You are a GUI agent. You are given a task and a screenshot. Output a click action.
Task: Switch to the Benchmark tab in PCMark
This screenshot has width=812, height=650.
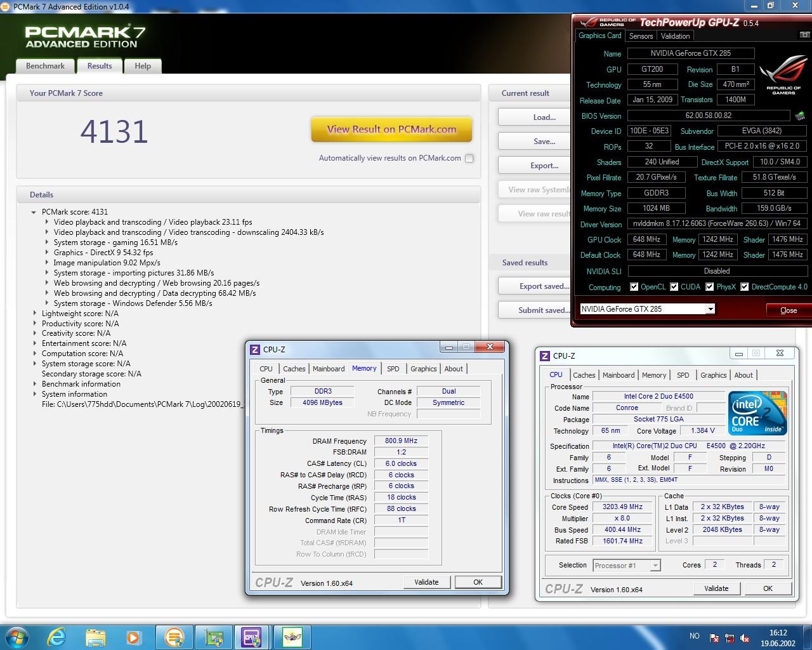[45, 66]
